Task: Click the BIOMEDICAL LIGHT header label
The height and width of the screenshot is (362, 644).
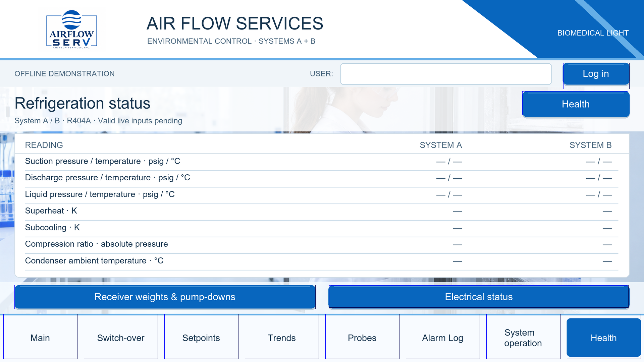Action: click(x=593, y=33)
